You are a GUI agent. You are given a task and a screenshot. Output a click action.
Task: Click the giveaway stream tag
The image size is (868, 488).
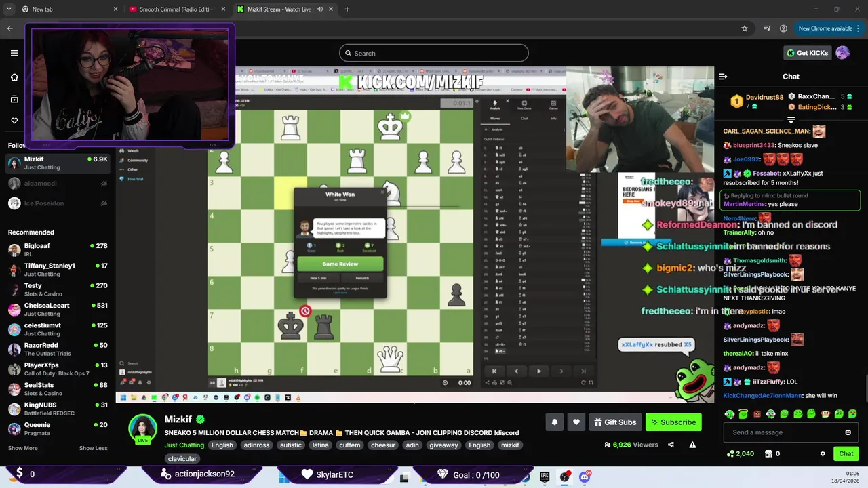click(444, 445)
